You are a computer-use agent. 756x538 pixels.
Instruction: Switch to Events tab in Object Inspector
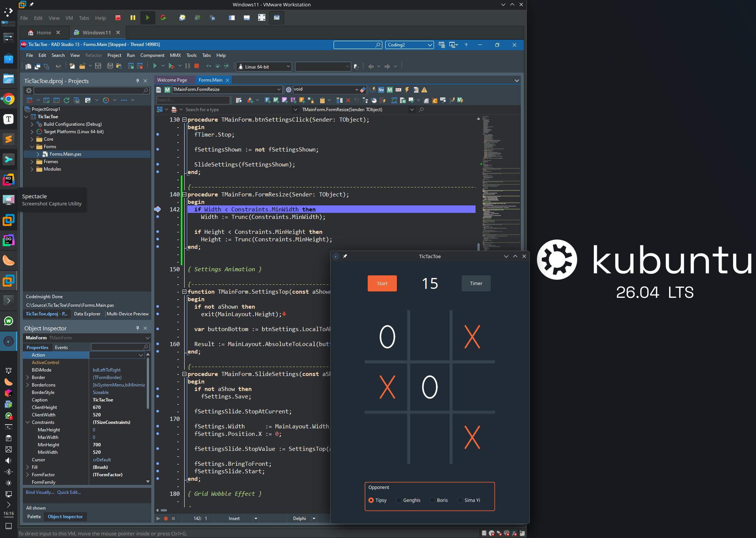click(61, 348)
